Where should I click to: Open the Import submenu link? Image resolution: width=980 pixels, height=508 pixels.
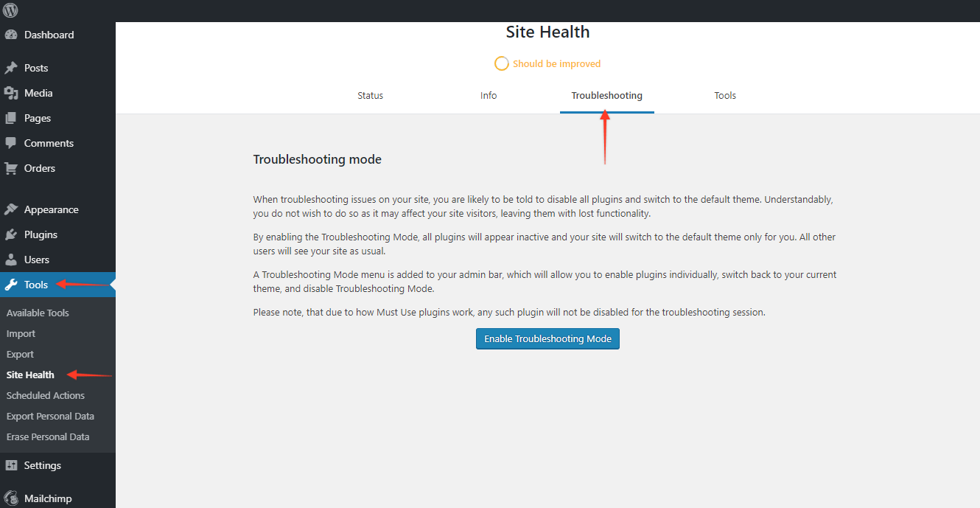pos(21,333)
